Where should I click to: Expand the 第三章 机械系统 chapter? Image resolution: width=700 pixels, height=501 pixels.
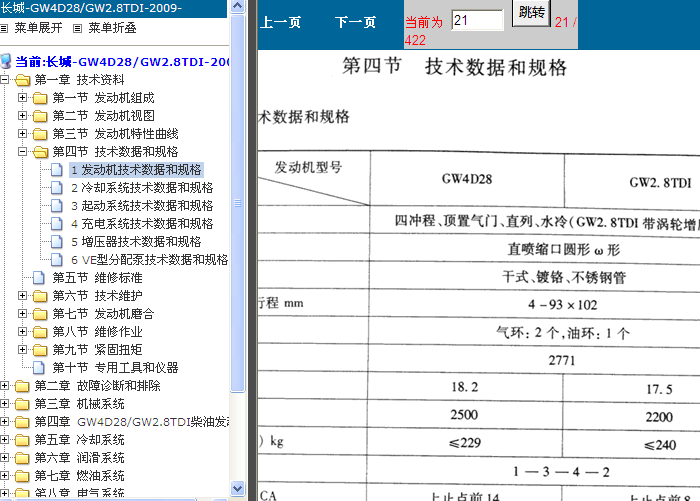[4, 404]
